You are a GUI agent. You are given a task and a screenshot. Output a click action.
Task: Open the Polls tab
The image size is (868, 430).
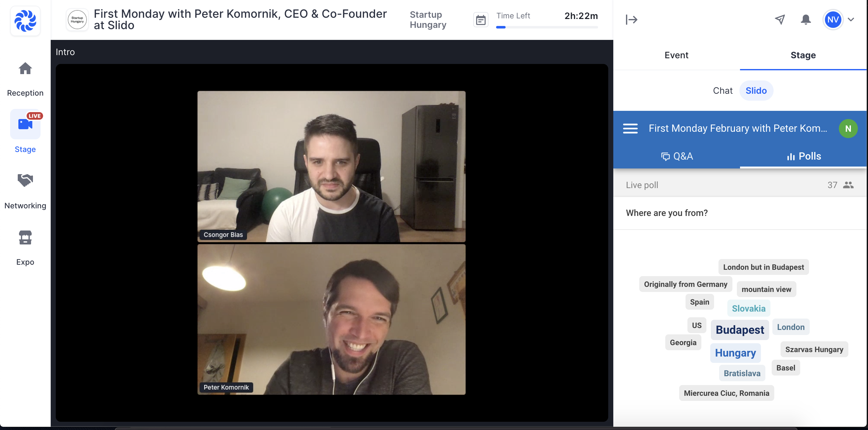tap(803, 156)
